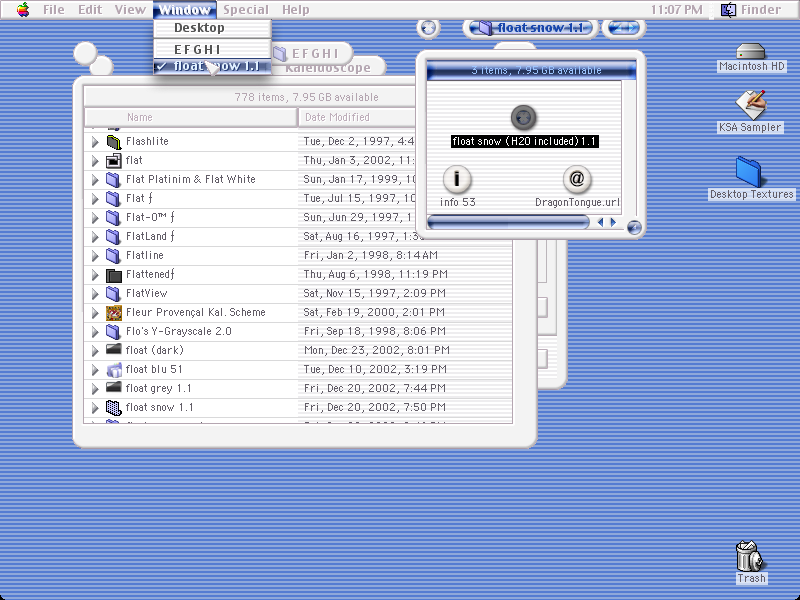Select float snow 1.1 in Window menu

(212, 66)
